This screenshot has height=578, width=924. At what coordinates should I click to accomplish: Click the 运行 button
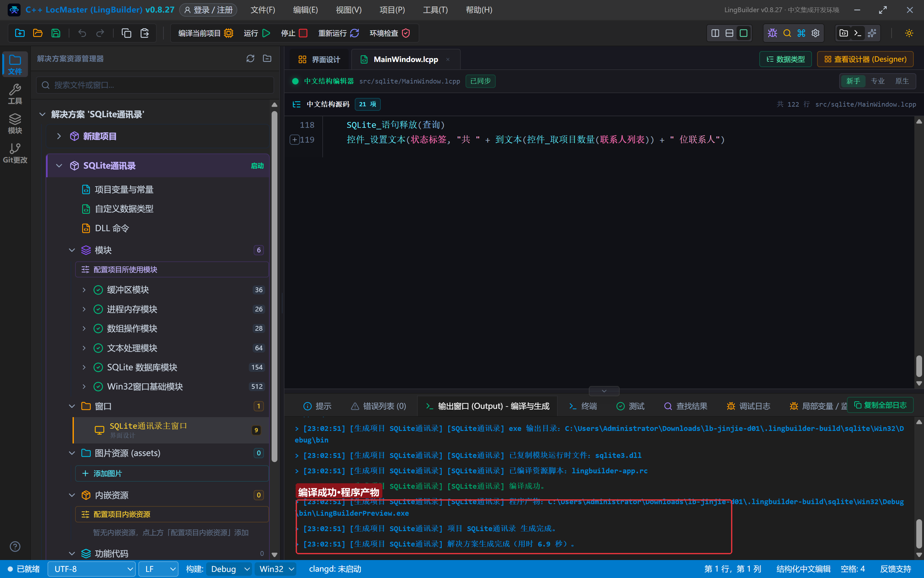point(257,33)
